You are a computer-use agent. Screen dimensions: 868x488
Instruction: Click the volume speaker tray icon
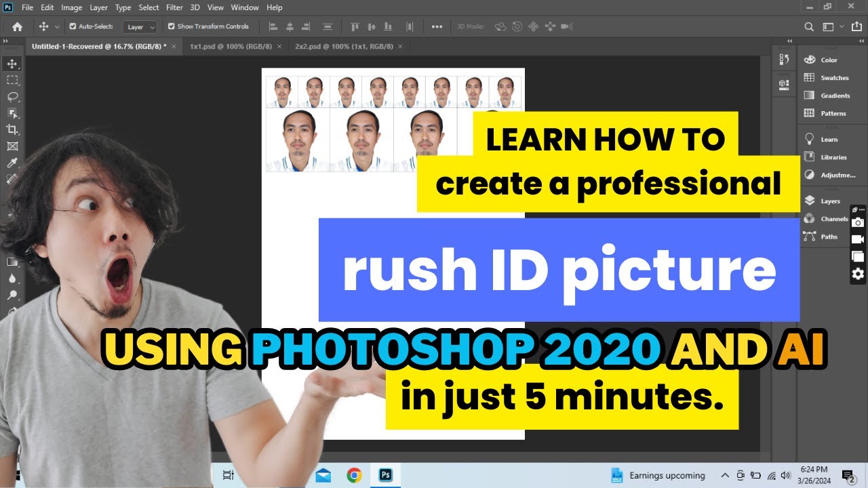[x=785, y=475]
